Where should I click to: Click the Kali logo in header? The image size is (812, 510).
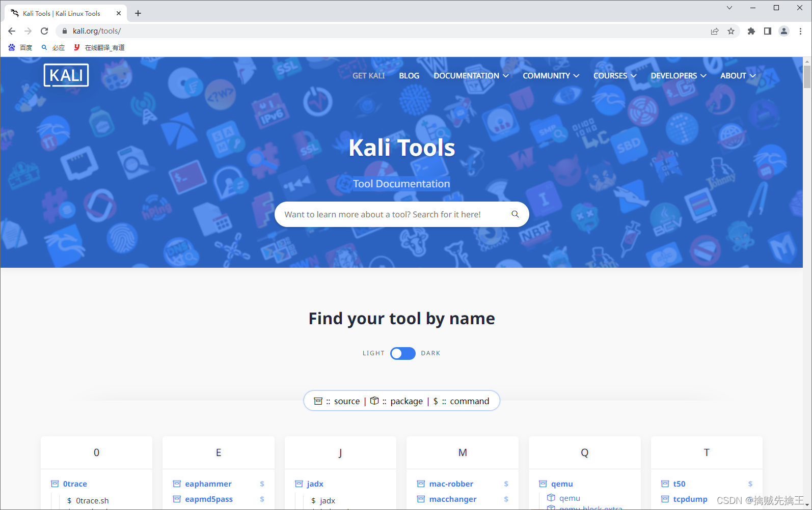pyautogui.click(x=66, y=75)
